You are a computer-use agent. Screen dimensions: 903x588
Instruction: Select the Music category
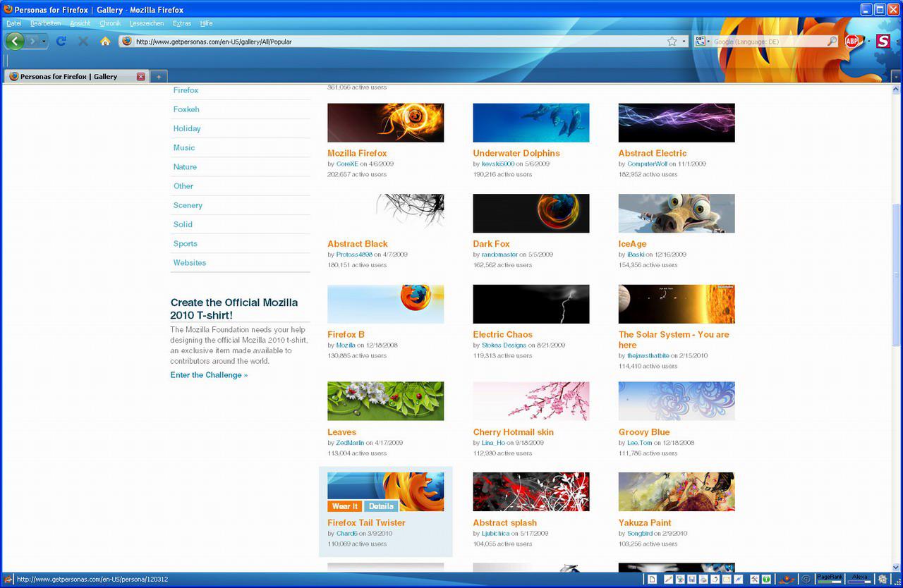(x=184, y=147)
